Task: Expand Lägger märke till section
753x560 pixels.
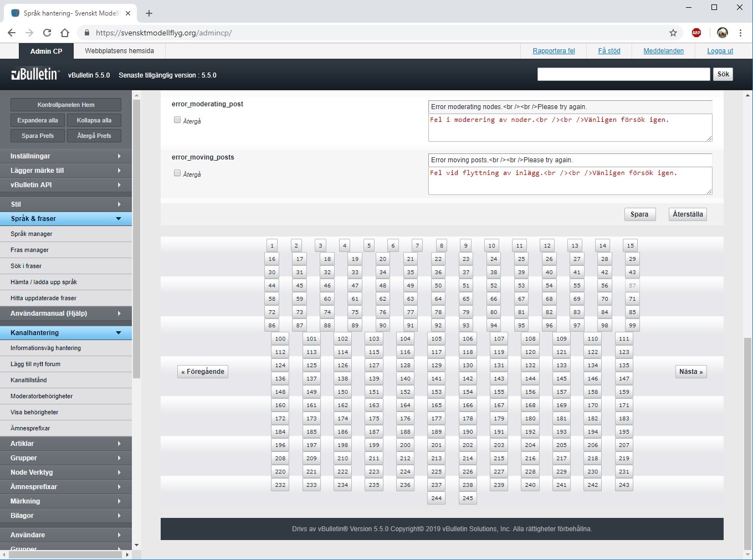Action: [66, 171]
